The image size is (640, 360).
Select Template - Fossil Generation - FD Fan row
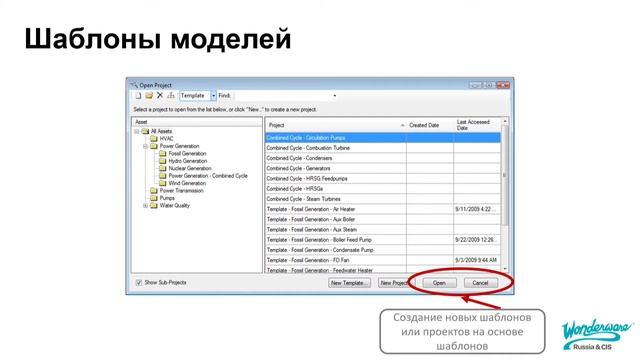[383, 260]
